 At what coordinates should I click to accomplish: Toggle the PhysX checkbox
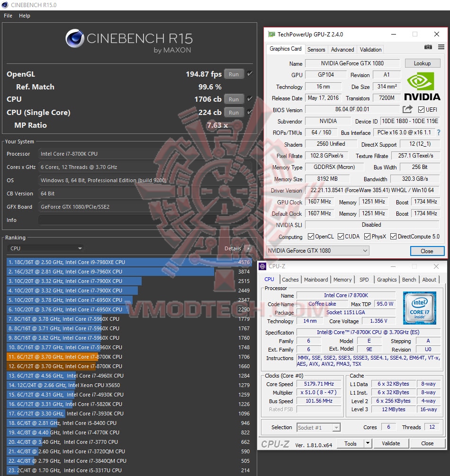click(x=368, y=237)
